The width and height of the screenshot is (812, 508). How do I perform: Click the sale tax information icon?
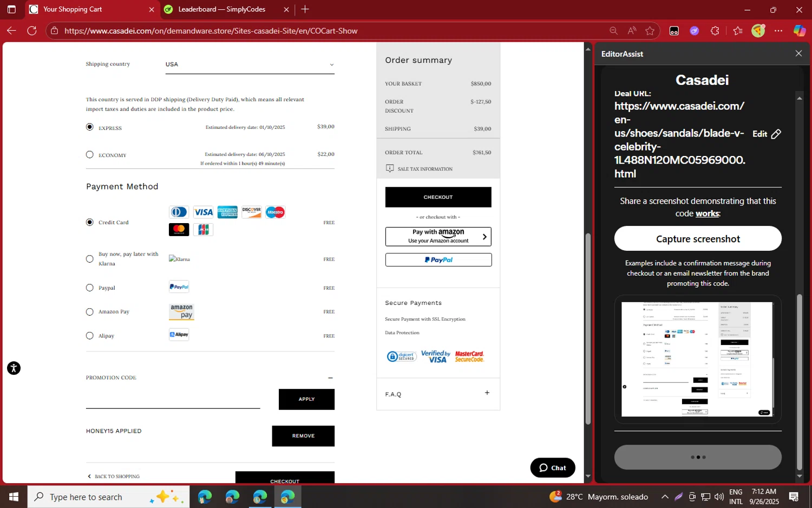point(390,168)
